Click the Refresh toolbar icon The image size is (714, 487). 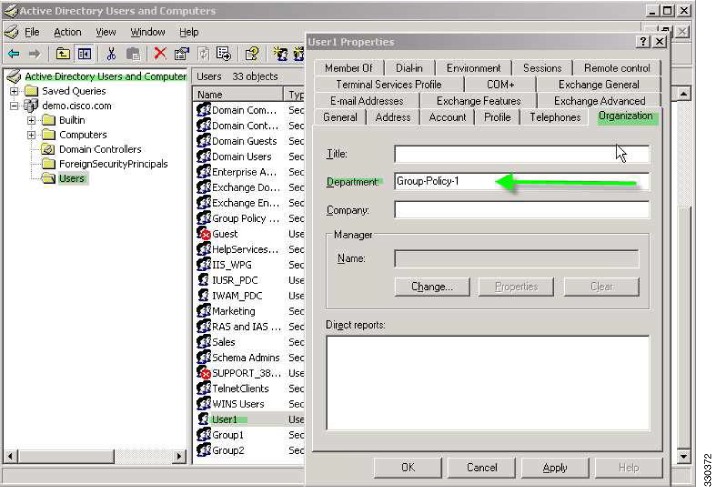click(x=204, y=54)
